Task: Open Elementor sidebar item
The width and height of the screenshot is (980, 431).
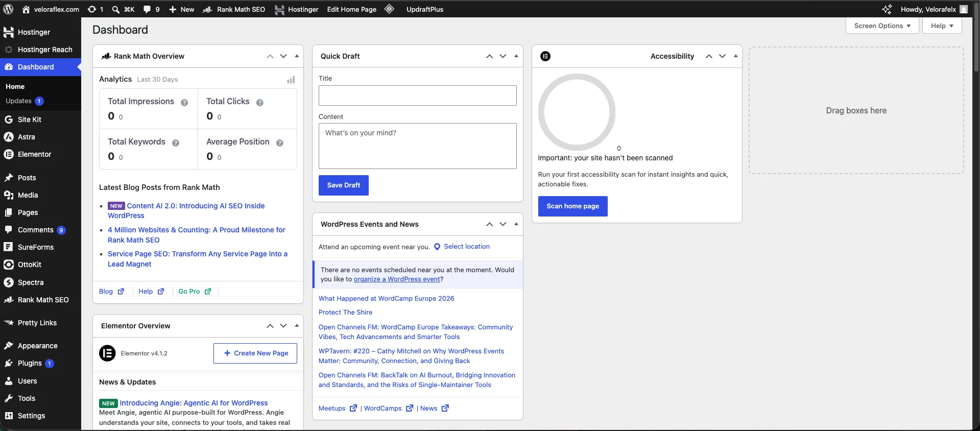Action: [x=40, y=154]
